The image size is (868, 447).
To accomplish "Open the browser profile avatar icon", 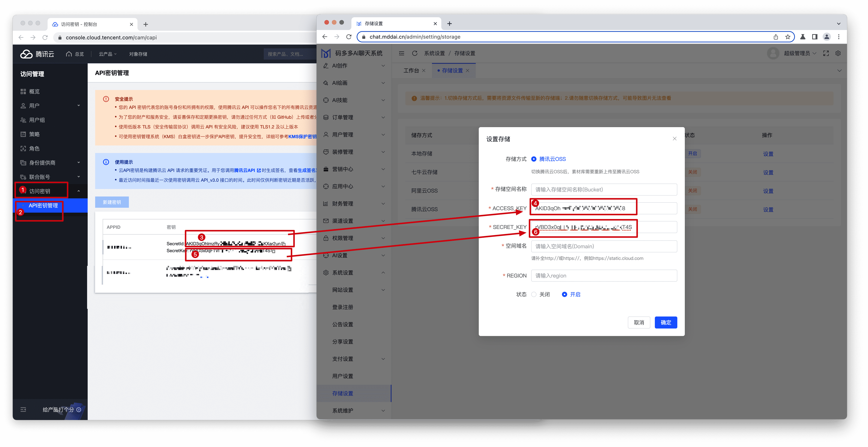I will point(827,37).
